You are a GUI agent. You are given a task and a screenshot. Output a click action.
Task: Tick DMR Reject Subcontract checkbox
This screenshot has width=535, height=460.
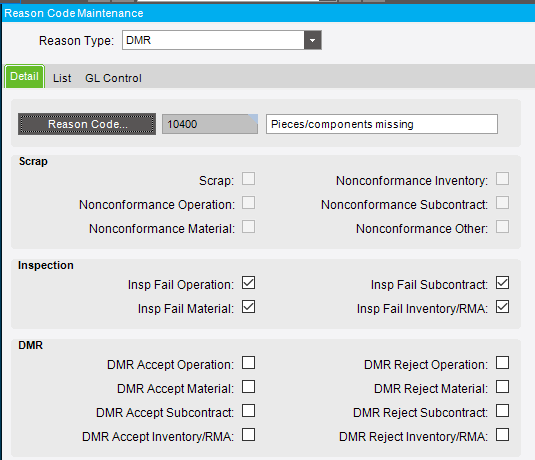tap(503, 411)
